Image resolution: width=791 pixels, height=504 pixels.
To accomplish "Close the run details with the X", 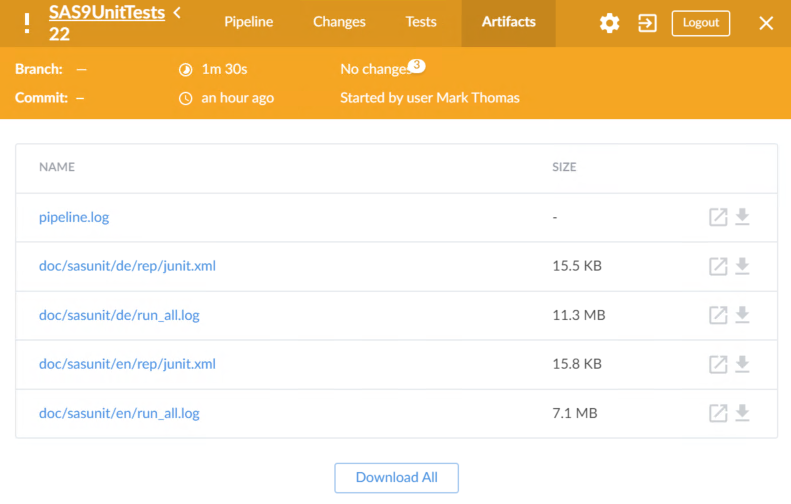I will coord(766,23).
